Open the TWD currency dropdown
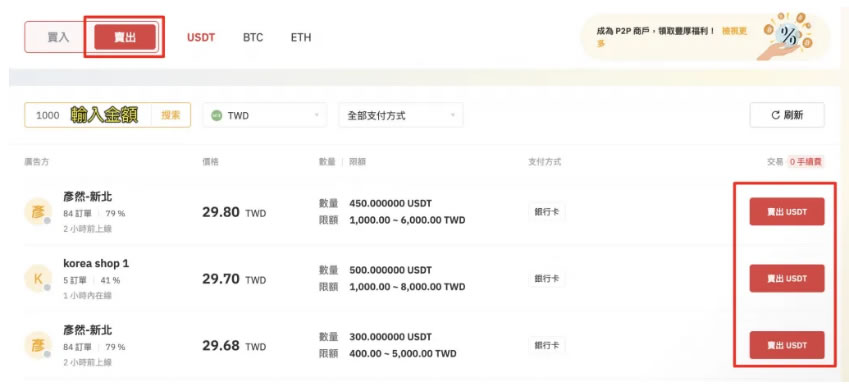Image resolution: width=849 pixels, height=385 pixels. pos(265,115)
